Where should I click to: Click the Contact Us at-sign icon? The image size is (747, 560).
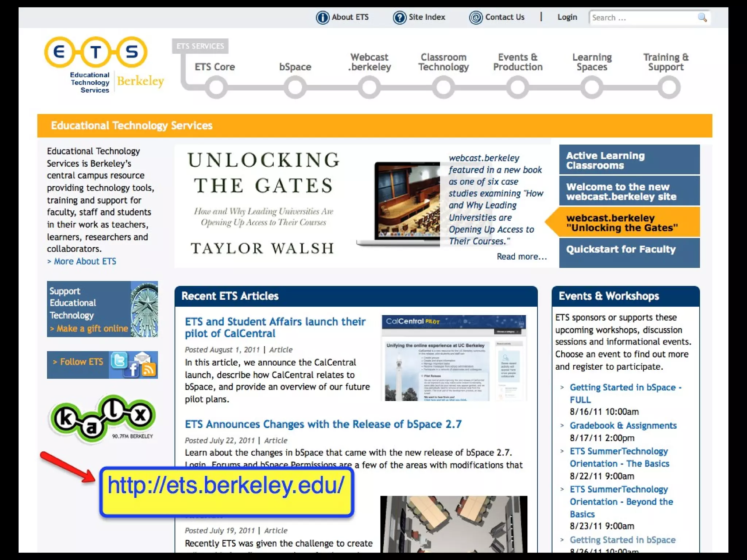[476, 17]
